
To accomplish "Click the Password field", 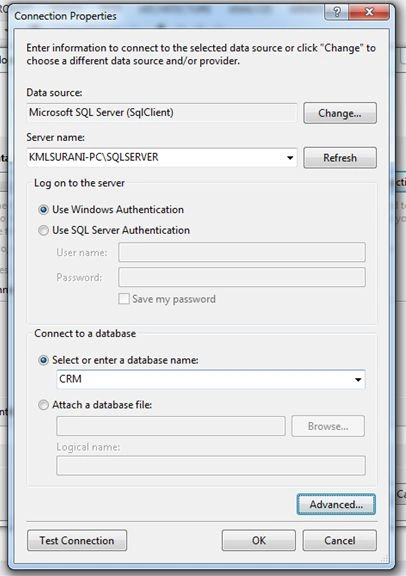I will (242, 277).
